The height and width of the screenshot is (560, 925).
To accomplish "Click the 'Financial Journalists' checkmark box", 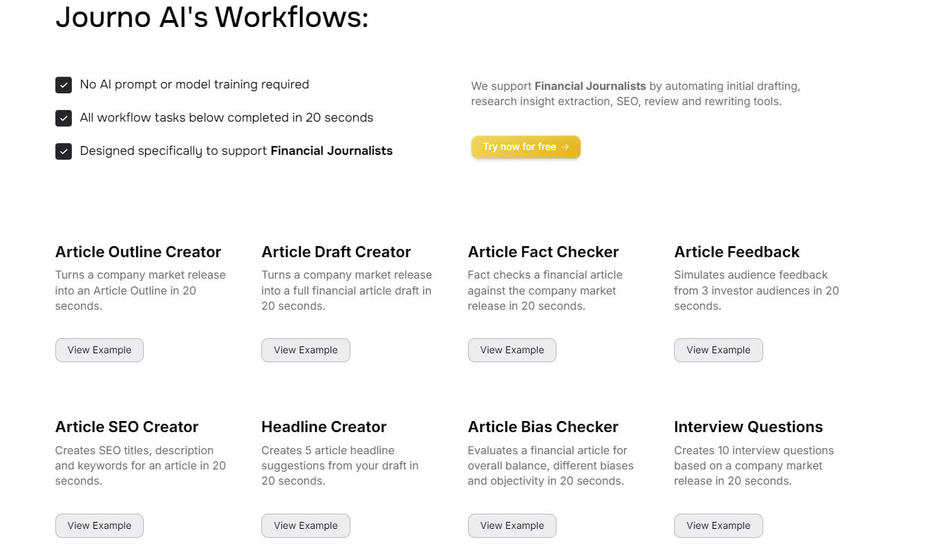I will [x=64, y=151].
